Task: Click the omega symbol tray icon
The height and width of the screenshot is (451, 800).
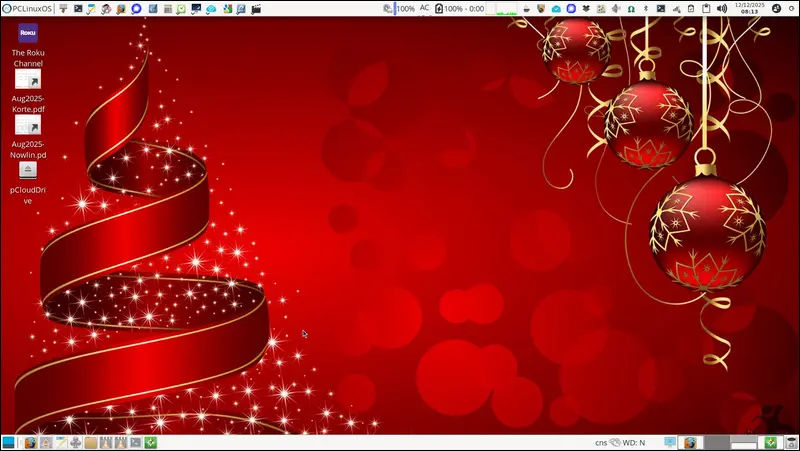Action: pos(631,9)
